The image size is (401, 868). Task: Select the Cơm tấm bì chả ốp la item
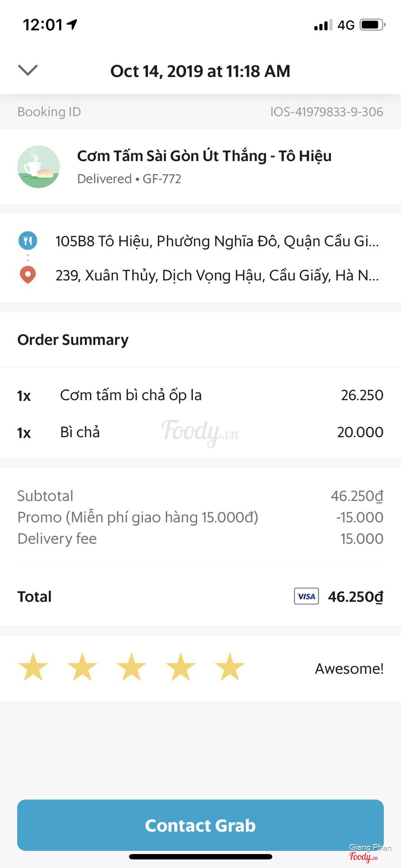point(131,395)
